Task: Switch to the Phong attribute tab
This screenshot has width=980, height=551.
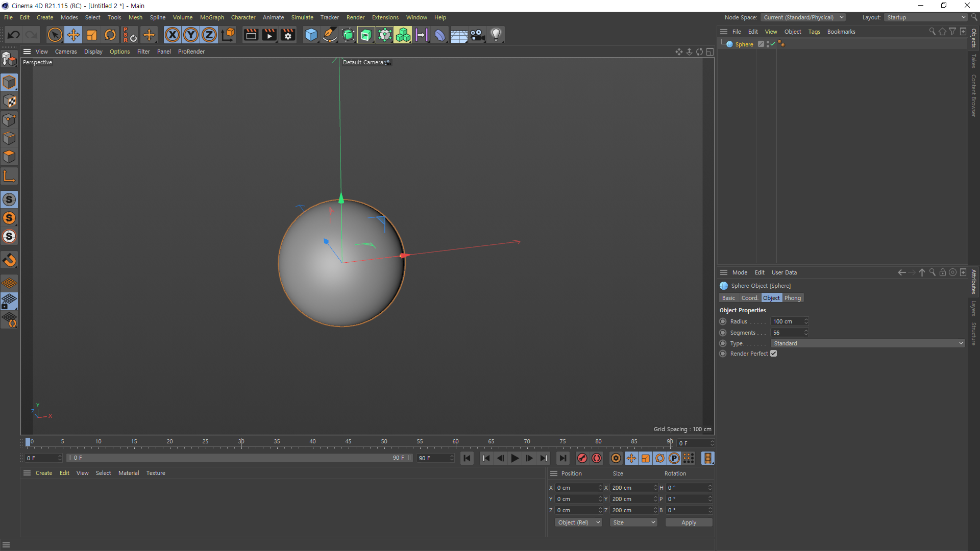Action: click(792, 298)
